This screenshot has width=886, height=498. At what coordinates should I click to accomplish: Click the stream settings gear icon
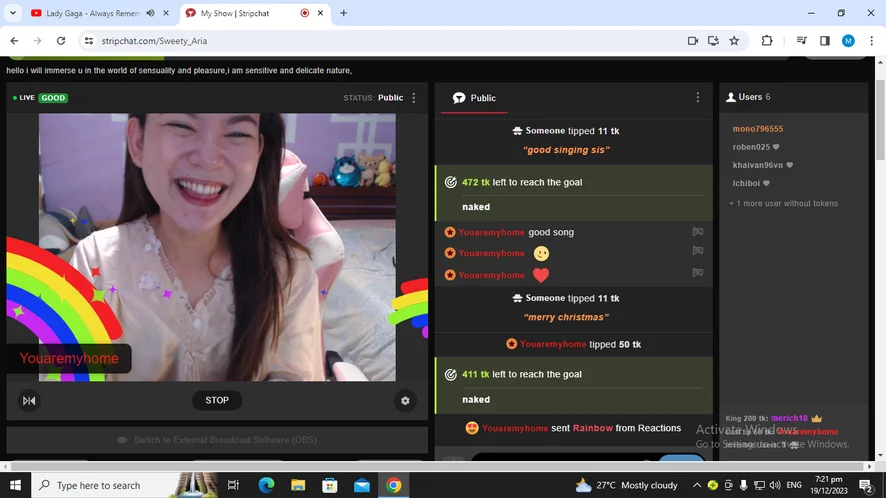[405, 401]
